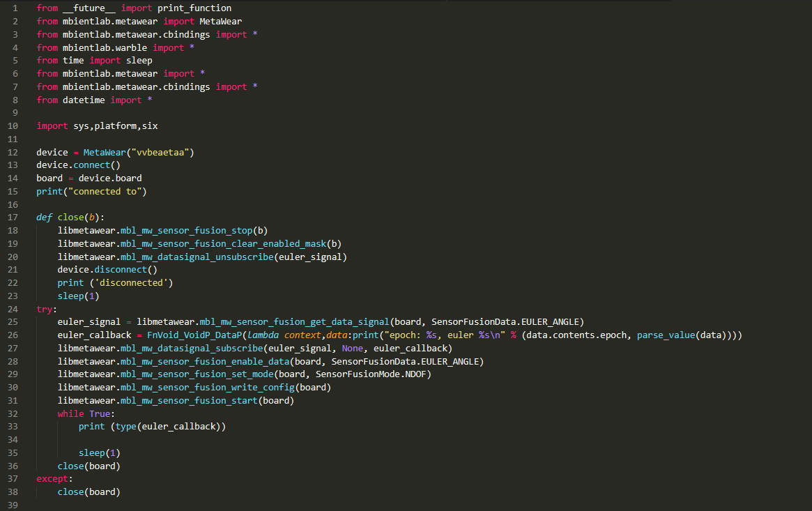
Task: Click the except keyword
Action: click(54, 479)
